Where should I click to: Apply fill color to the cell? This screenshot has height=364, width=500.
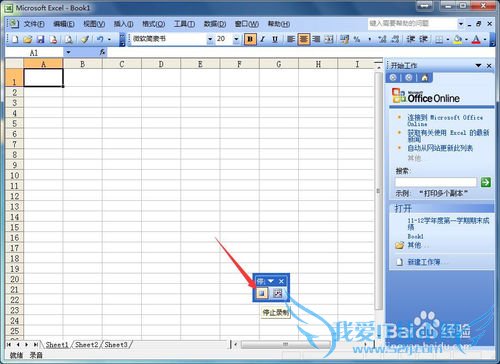pyautogui.click(x=458, y=40)
